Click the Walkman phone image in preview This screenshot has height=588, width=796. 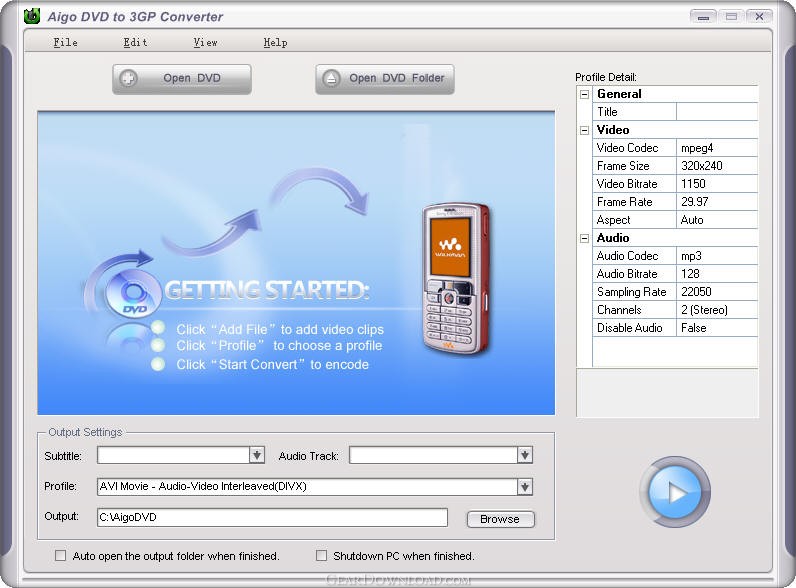coord(455,278)
